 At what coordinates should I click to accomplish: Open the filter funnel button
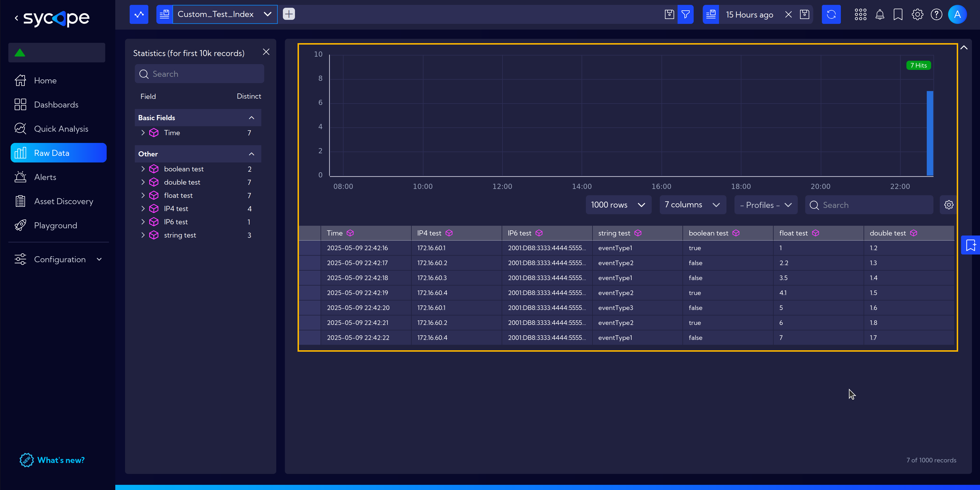[x=686, y=14]
